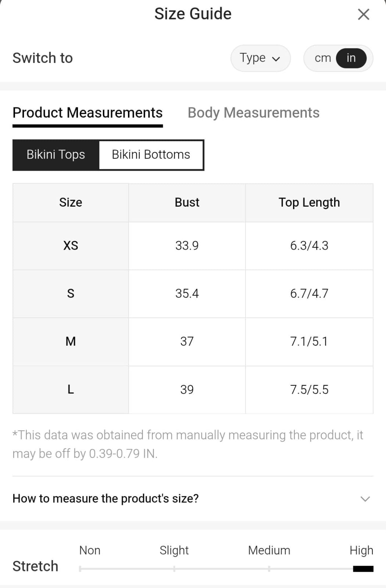
Task: Select the in unit option
Action: (351, 58)
